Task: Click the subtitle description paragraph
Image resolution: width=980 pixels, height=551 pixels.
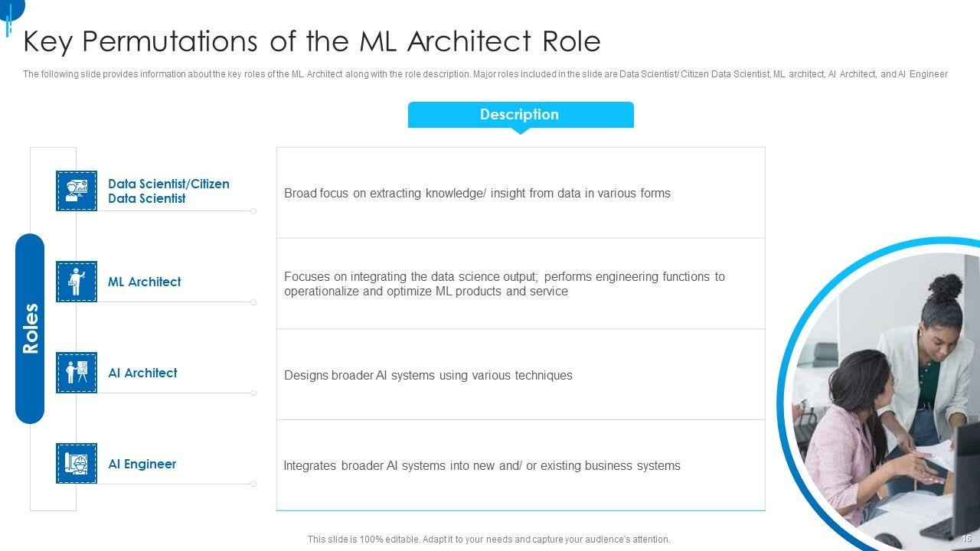Action: [485, 74]
